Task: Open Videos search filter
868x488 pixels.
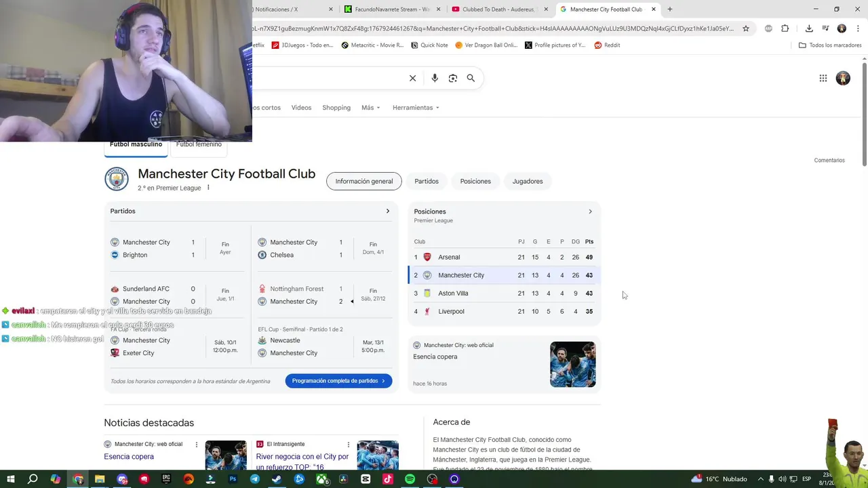Action: (x=301, y=108)
